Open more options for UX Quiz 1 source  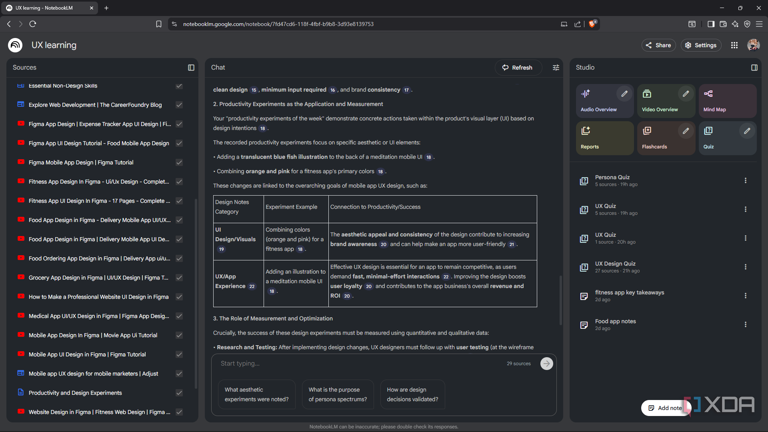point(745,238)
